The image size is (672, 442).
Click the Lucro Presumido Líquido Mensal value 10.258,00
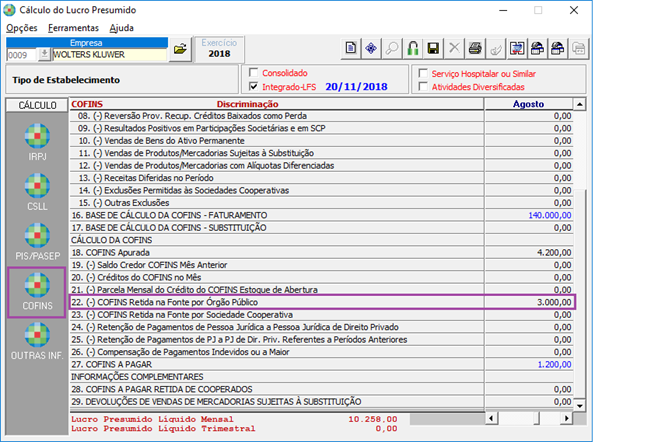(x=372, y=419)
